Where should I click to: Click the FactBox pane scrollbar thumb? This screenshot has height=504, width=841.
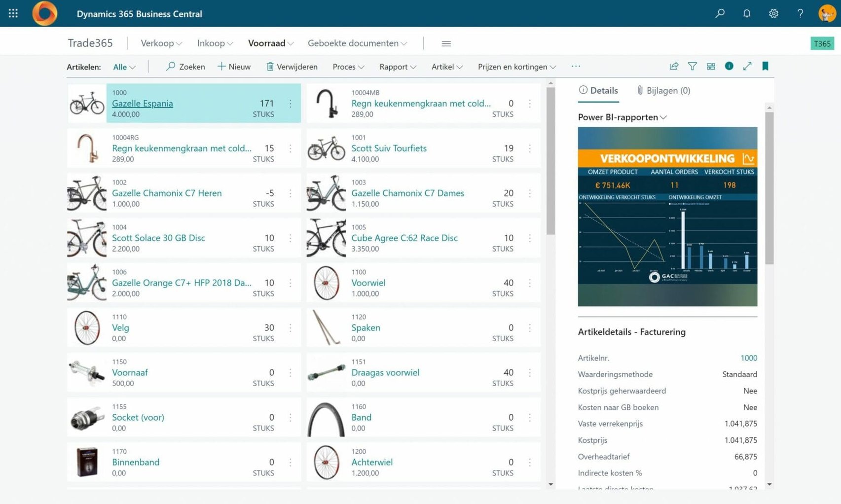[x=769, y=188]
